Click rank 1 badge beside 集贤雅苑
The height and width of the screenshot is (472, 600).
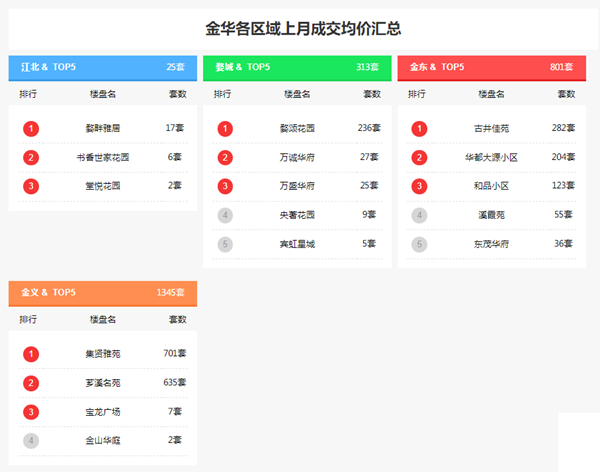click(31, 353)
